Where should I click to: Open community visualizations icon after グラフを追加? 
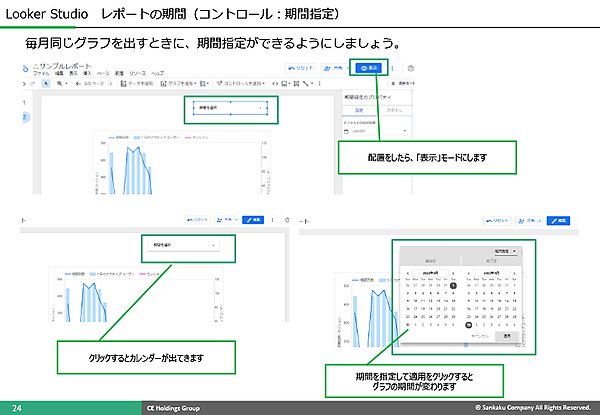(x=204, y=83)
